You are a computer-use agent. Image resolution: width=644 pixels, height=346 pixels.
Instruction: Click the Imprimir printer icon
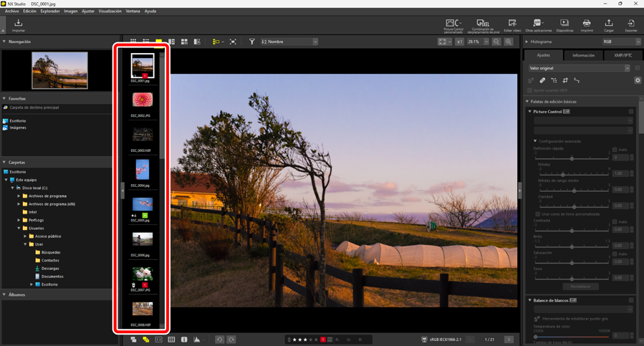pos(587,25)
